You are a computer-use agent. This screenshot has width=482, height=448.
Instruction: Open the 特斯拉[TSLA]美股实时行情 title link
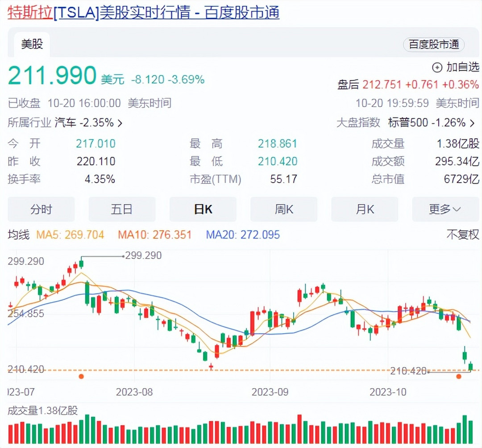point(143,13)
